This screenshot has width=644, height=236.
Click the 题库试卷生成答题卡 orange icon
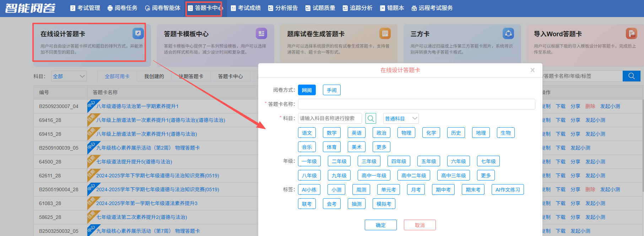pos(385,33)
